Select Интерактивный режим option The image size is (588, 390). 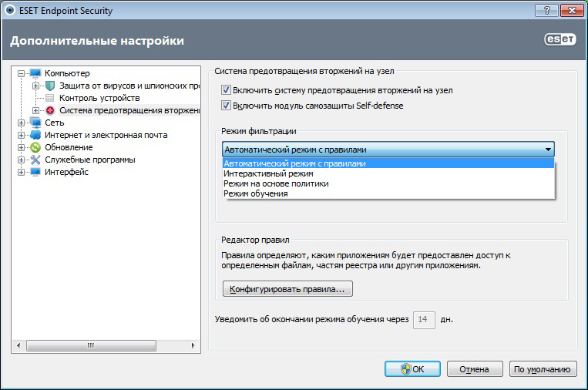(x=388, y=173)
